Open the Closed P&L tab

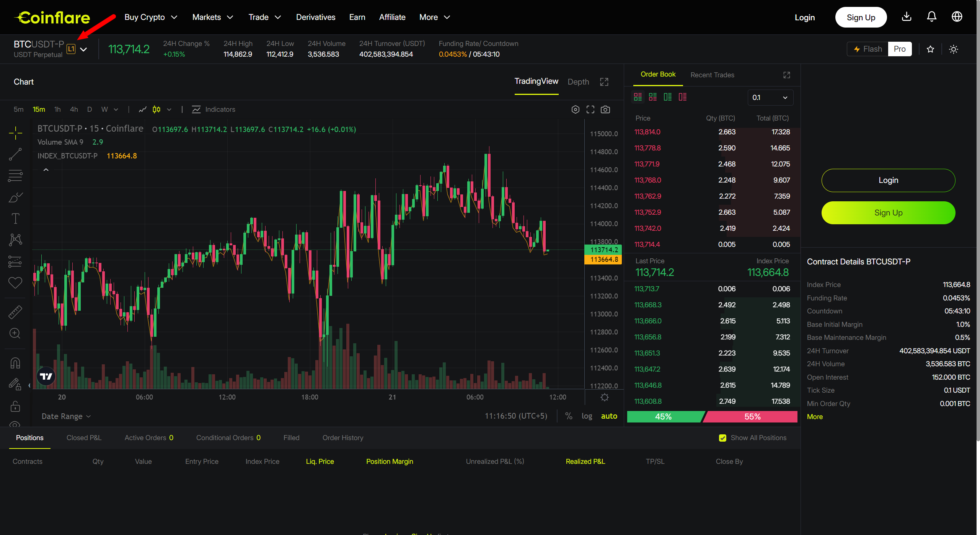point(84,438)
